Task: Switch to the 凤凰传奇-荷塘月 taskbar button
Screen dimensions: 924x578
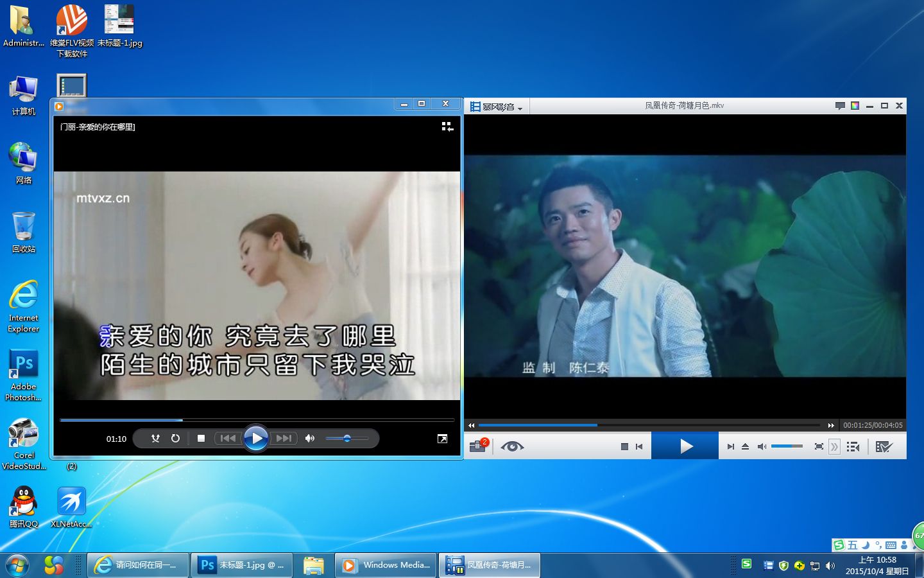Action: pyautogui.click(x=490, y=565)
